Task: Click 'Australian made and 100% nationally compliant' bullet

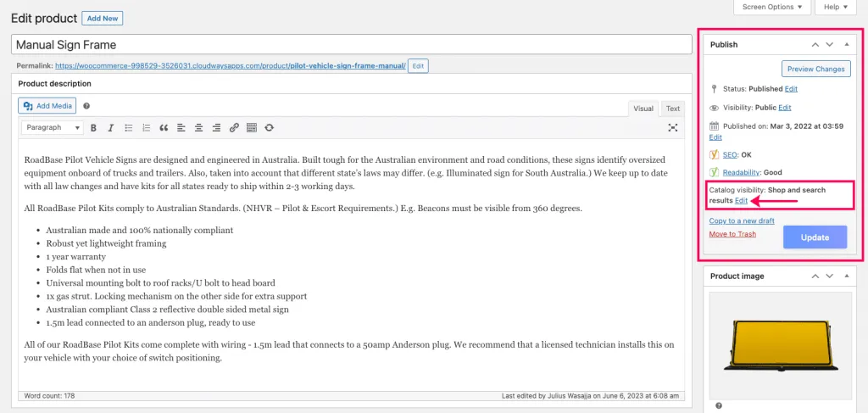Action: [x=140, y=231]
